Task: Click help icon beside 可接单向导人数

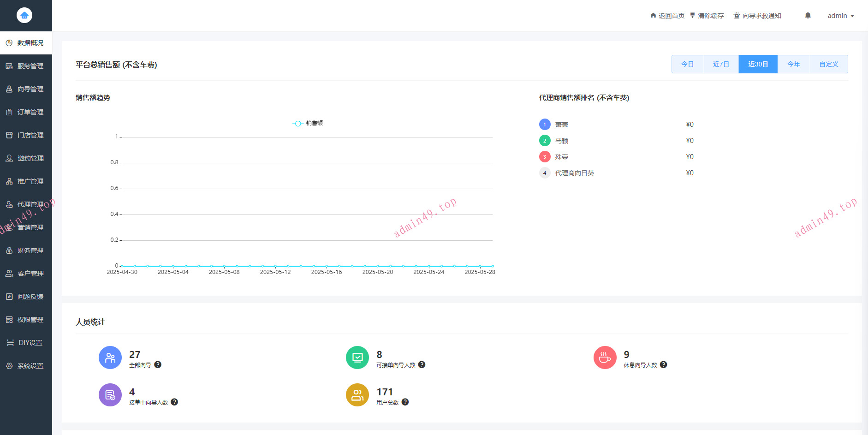Action: click(422, 365)
